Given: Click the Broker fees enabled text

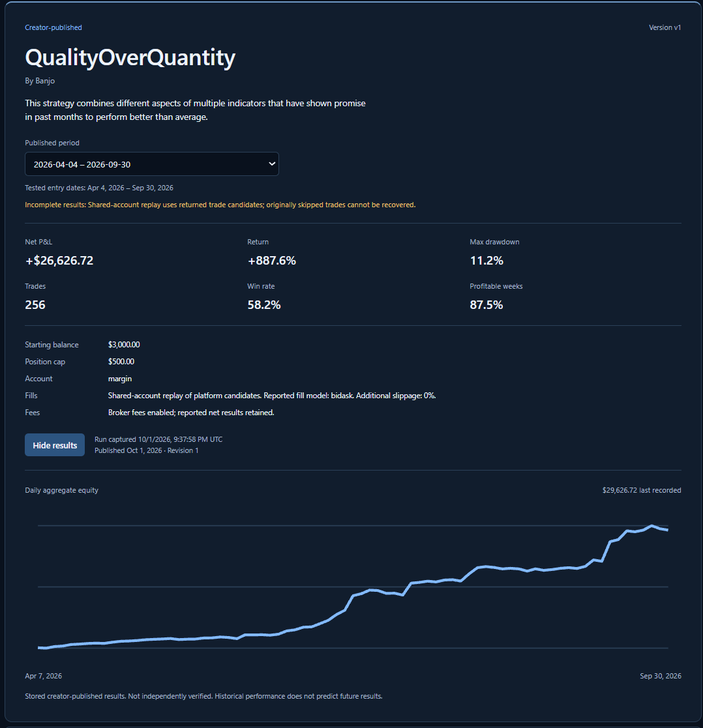Looking at the screenshot, I should [191, 413].
